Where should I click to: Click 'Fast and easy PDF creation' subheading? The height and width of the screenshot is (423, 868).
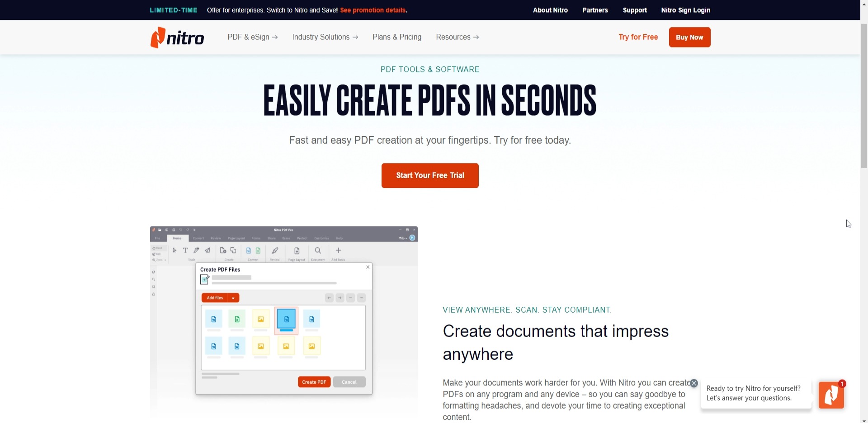tap(430, 140)
